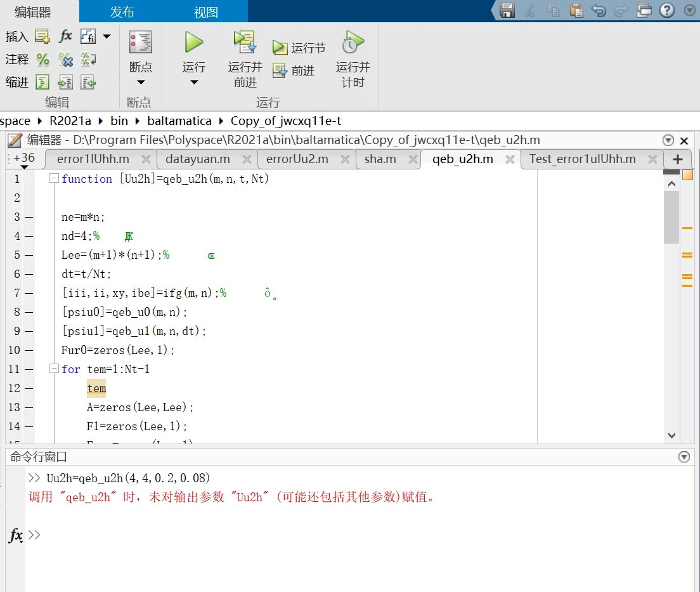Toggle breakpoint at line 8 dash

(x=29, y=312)
